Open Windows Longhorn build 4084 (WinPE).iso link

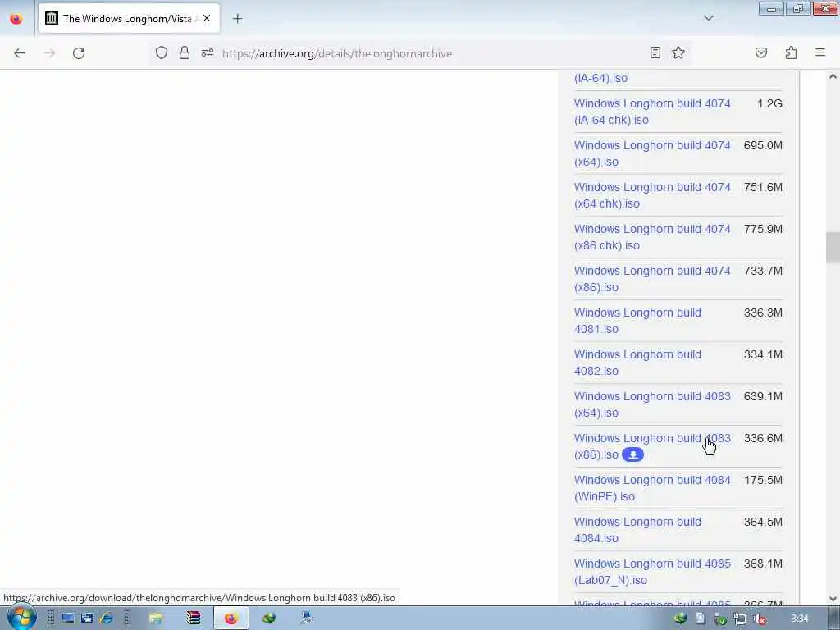click(x=652, y=487)
